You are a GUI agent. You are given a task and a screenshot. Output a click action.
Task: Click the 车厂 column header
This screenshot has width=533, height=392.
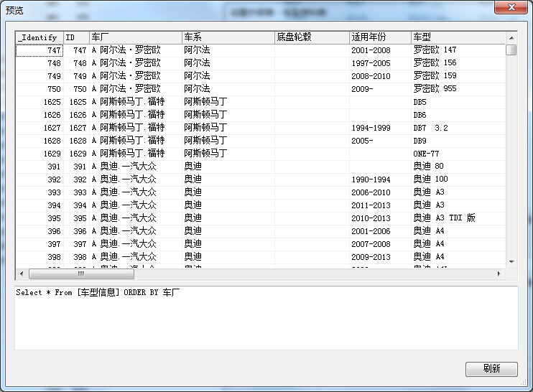(136, 37)
